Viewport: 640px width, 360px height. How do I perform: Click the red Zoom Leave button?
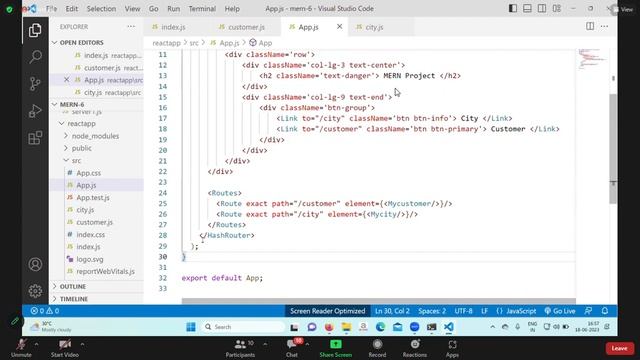coord(619,348)
